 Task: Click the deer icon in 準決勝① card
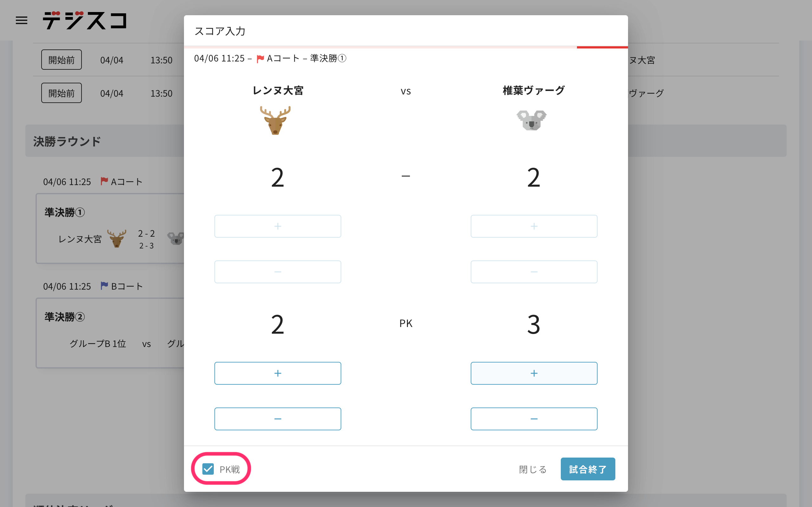(x=116, y=238)
